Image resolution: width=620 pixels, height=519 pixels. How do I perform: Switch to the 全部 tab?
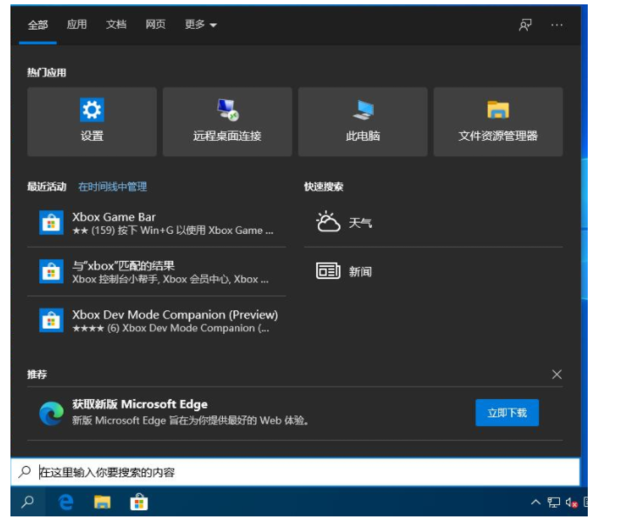click(x=38, y=25)
